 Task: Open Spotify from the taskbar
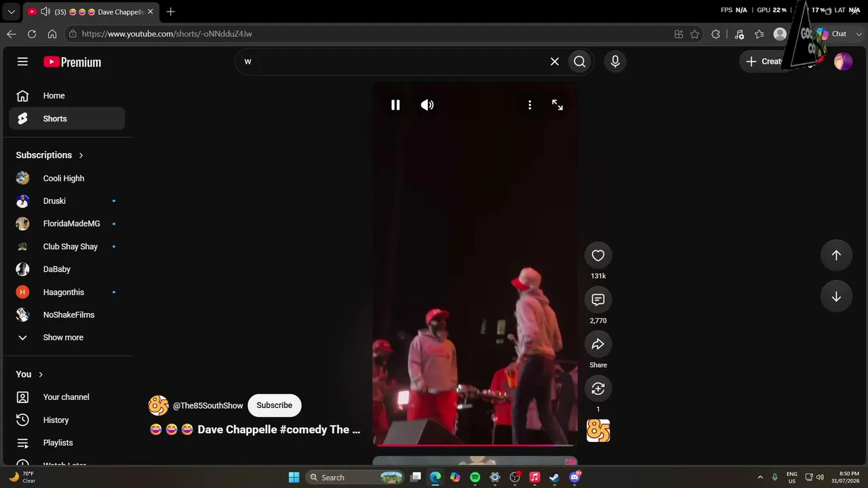(x=475, y=477)
